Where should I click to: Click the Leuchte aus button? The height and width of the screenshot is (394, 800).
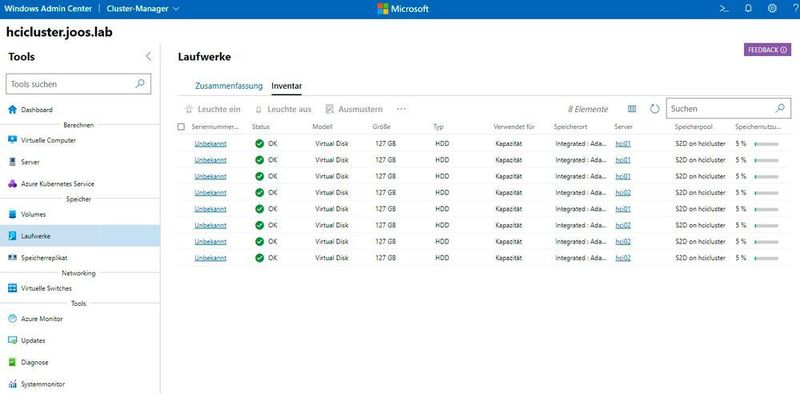(x=283, y=109)
